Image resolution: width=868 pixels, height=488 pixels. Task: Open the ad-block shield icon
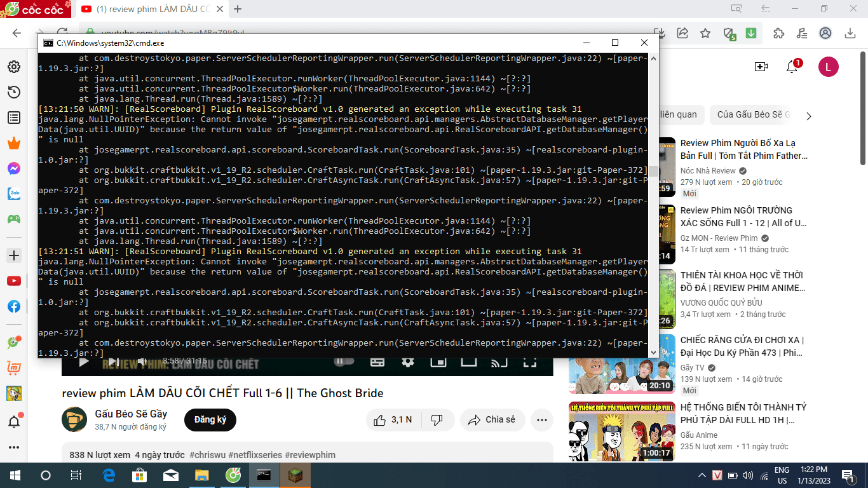click(729, 34)
